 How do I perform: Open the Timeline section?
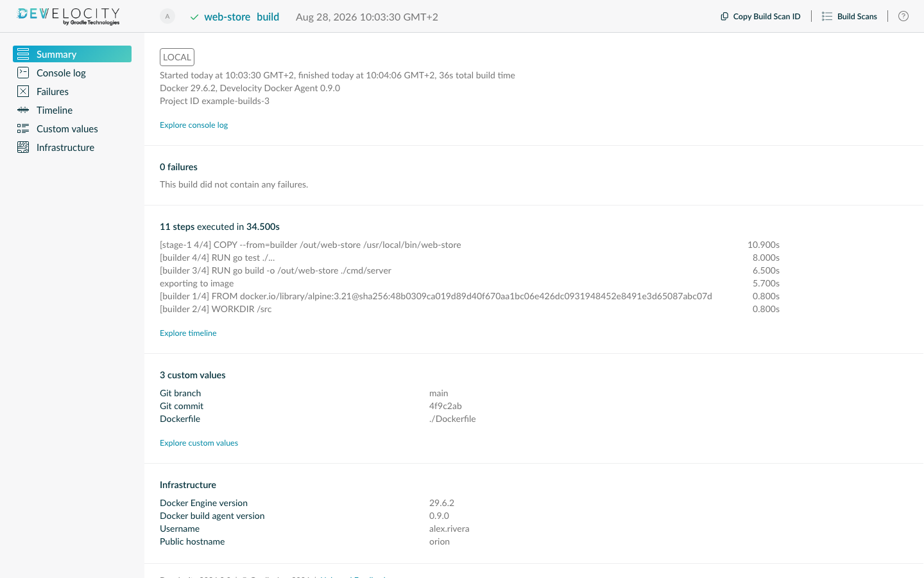pos(72,110)
